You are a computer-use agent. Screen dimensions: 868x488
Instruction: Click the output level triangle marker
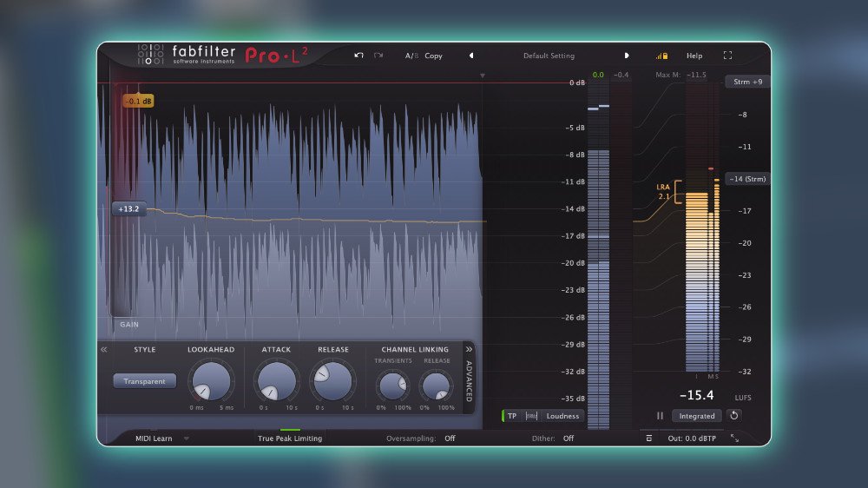click(x=482, y=76)
